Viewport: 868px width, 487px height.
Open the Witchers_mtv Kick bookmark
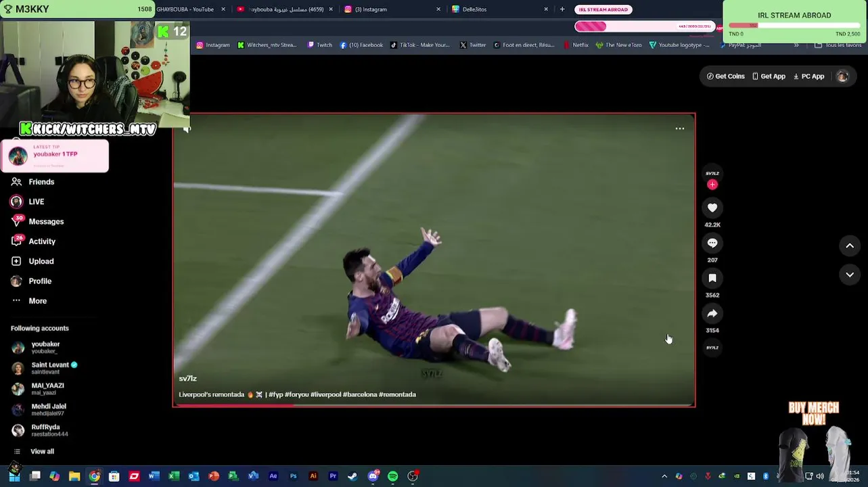tap(267, 45)
